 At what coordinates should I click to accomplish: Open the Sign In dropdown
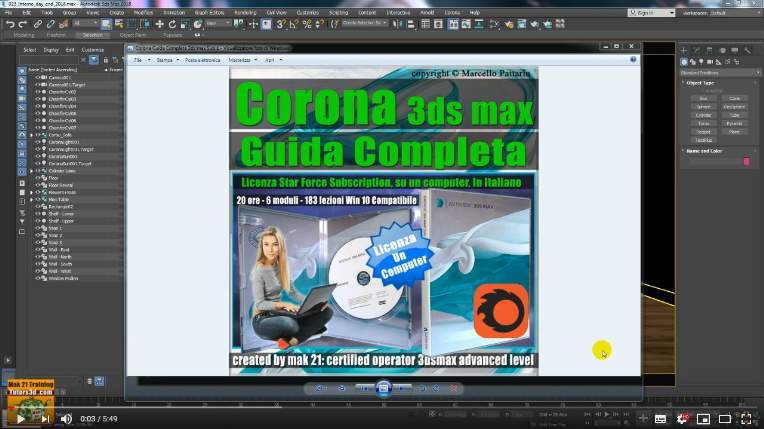[651, 13]
